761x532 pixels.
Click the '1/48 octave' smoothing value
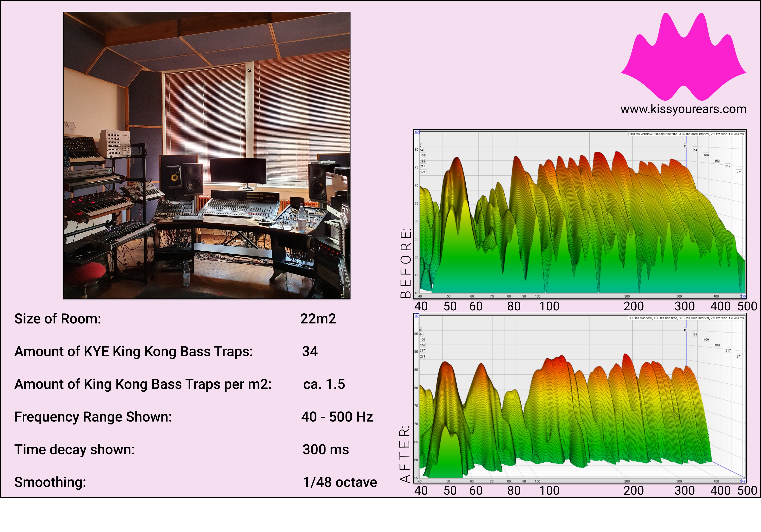pyautogui.click(x=340, y=482)
